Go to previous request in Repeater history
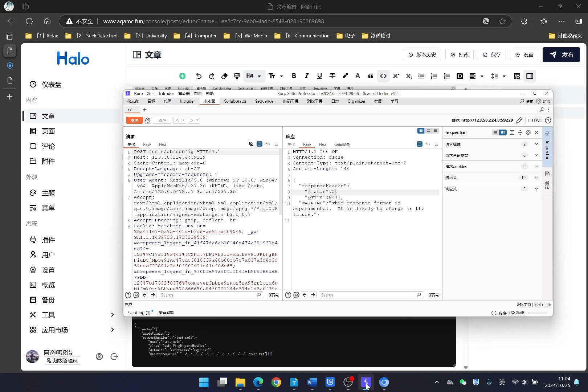This screenshot has height=392, width=588. click(x=177, y=121)
